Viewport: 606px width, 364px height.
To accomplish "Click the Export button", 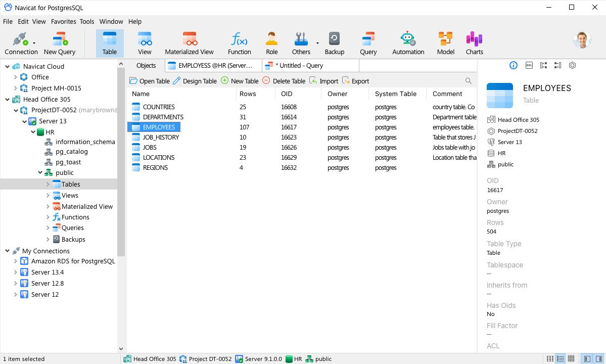I will [355, 81].
